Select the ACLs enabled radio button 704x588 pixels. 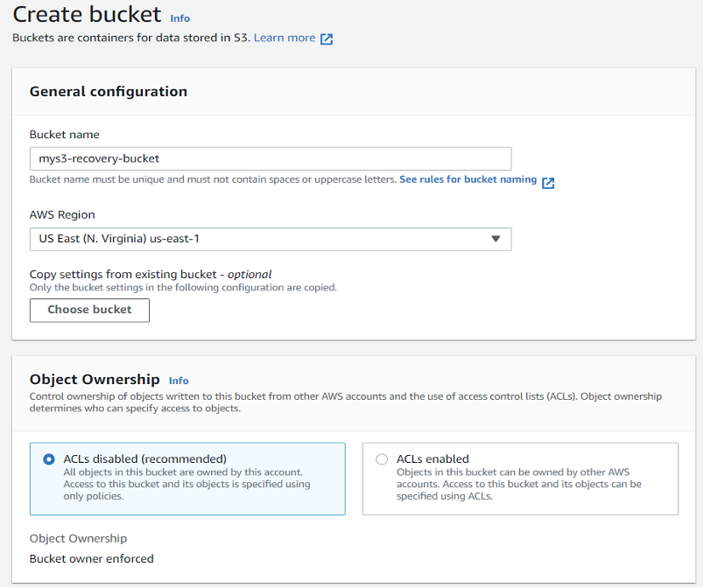pyautogui.click(x=382, y=458)
